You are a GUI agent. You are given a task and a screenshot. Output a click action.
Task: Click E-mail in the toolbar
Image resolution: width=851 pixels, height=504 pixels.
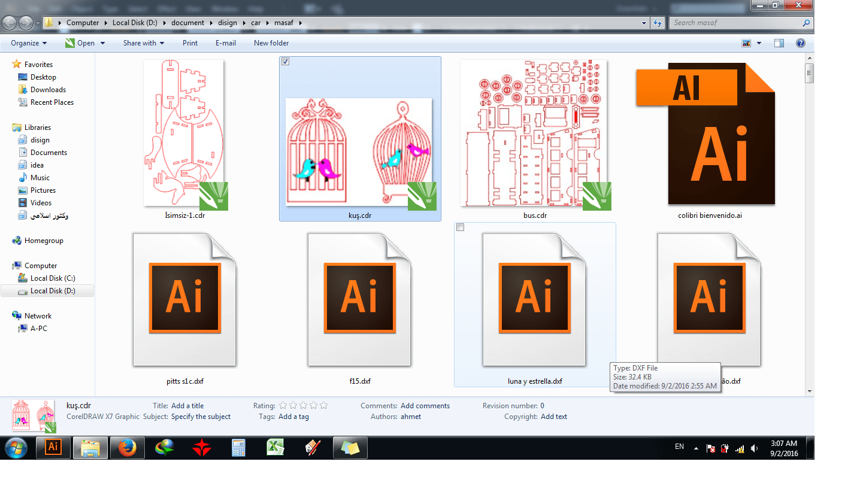pos(226,43)
